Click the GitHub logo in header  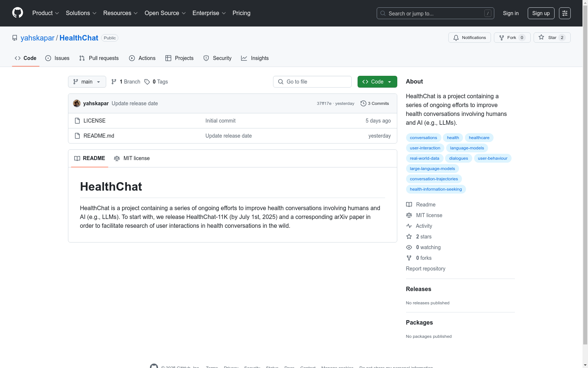tap(18, 13)
